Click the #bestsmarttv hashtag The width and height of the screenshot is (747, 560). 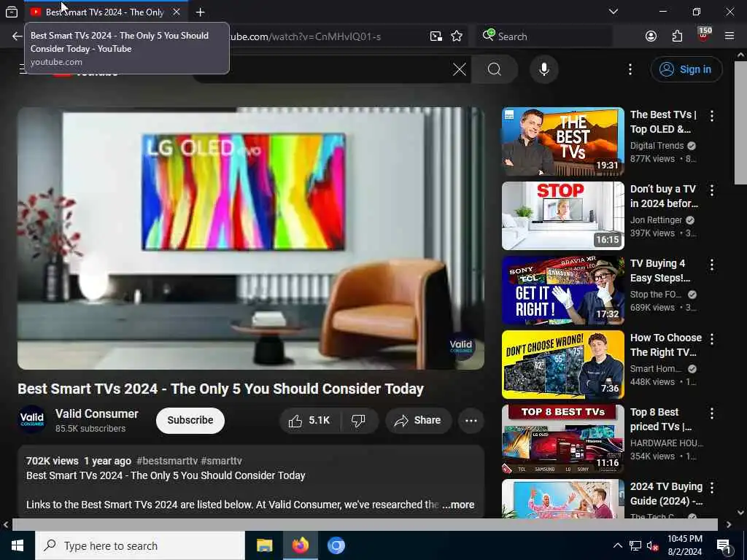pyautogui.click(x=167, y=461)
